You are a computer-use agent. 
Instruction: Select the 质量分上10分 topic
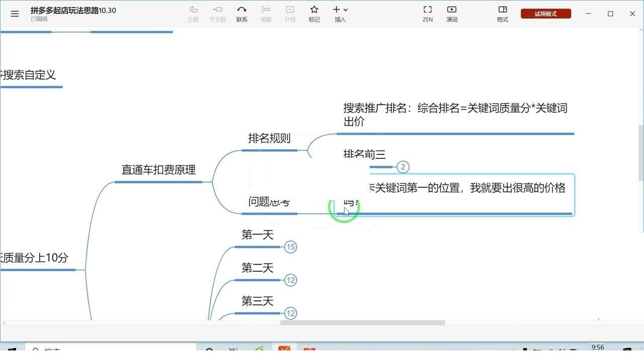(x=34, y=258)
